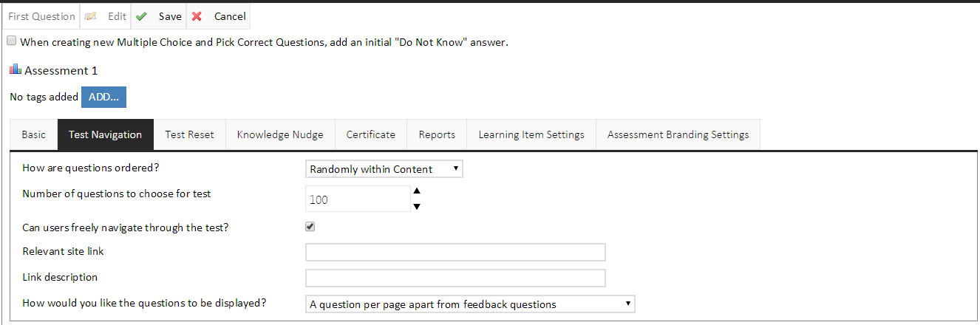This screenshot has width=980, height=325.
Task: Decrease number of questions with down arrow
Action: [417, 207]
